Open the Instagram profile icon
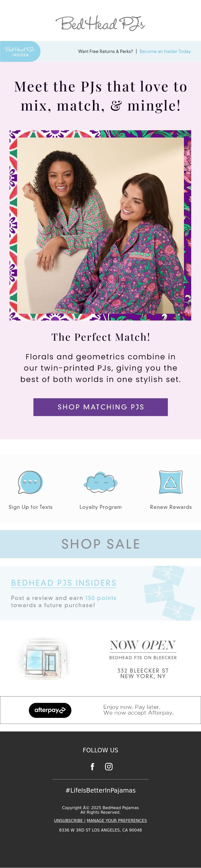 click(x=109, y=767)
